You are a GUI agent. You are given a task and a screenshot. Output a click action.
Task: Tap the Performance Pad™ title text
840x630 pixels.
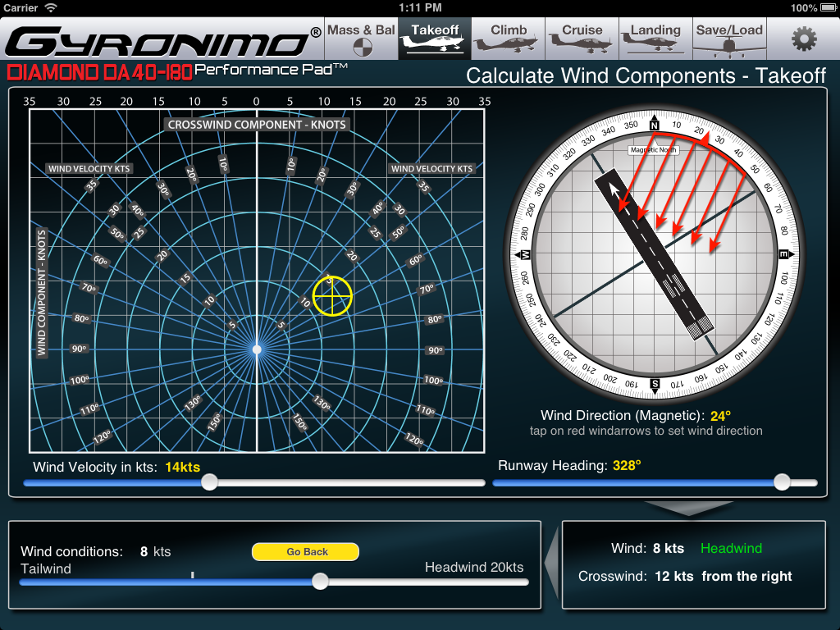tap(271, 70)
